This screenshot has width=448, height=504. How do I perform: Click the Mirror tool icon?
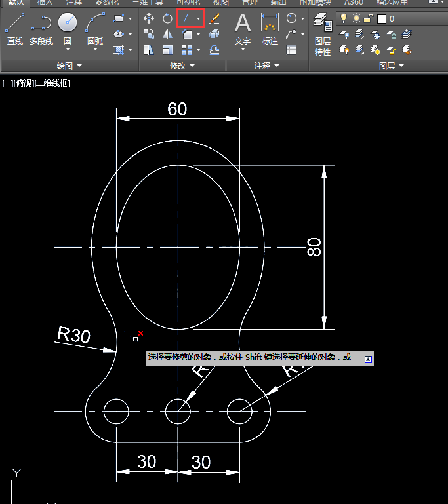167,34
